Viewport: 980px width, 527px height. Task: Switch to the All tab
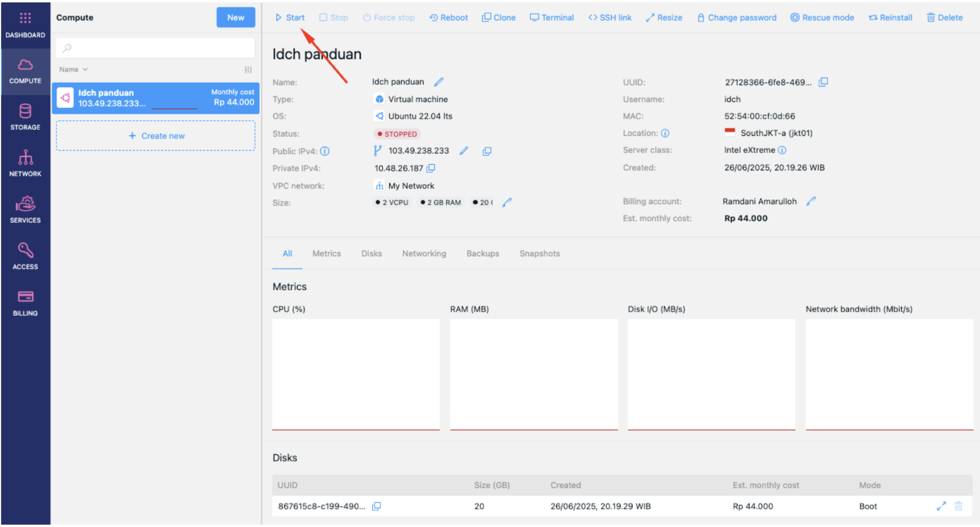click(287, 254)
